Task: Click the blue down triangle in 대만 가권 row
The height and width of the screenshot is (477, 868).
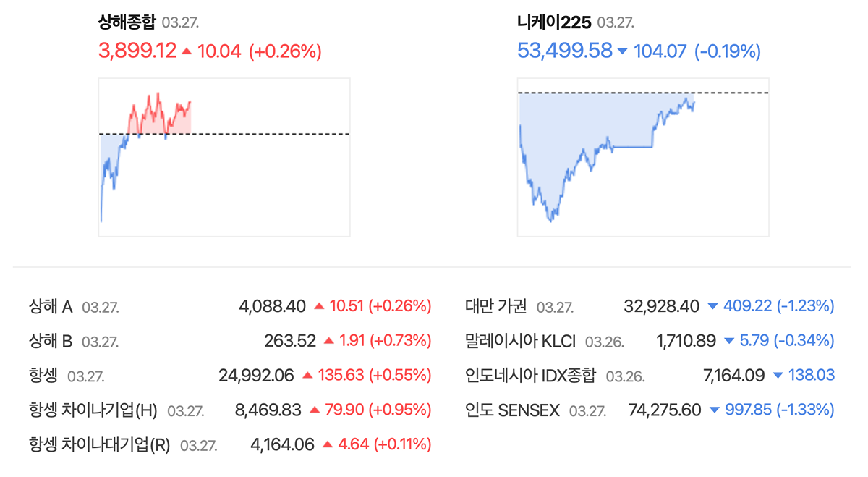Action: tap(712, 306)
